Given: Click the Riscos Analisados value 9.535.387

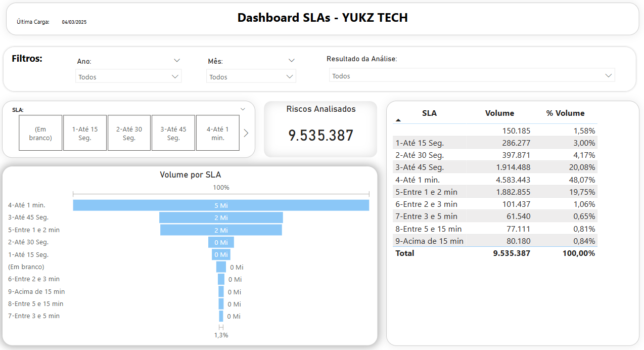Looking at the screenshot, I should (x=321, y=135).
